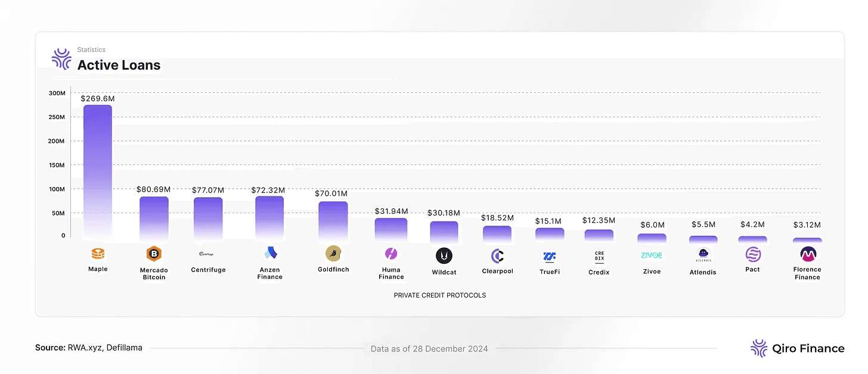
Task: Click the Qiro logo beside Active Loans
Action: [x=61, y=59]
